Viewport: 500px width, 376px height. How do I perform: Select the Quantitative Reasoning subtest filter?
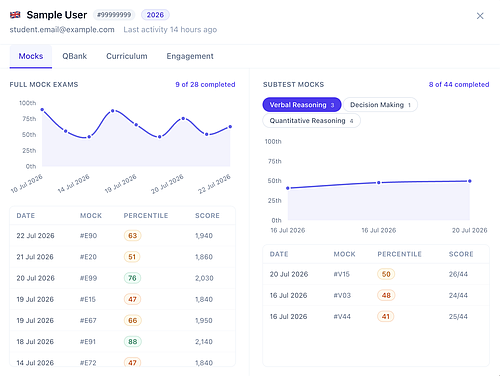click(x=311, y=121)
